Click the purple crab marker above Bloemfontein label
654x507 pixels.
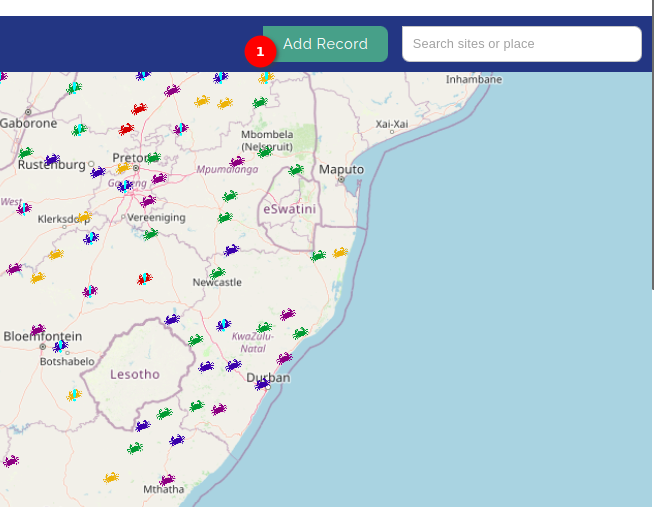pos(38,330)
